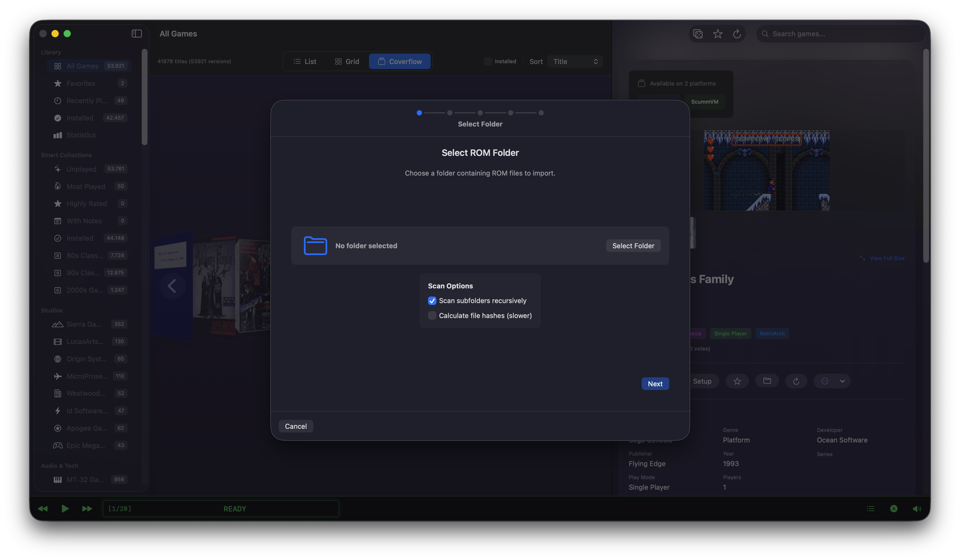This screenshot has width=960, height=560.
Task: Click Cancel in the import dialog
Action: point(296,426)
